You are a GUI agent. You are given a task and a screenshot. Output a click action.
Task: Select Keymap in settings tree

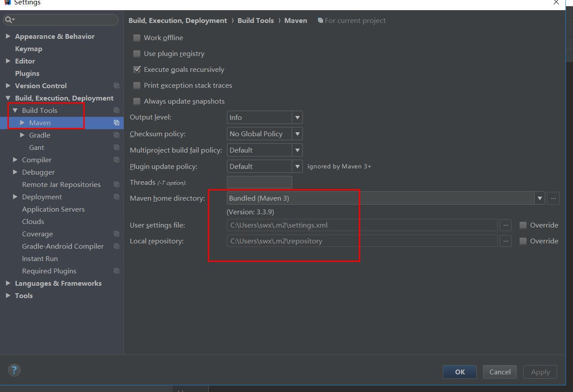[x=29, y=49]
